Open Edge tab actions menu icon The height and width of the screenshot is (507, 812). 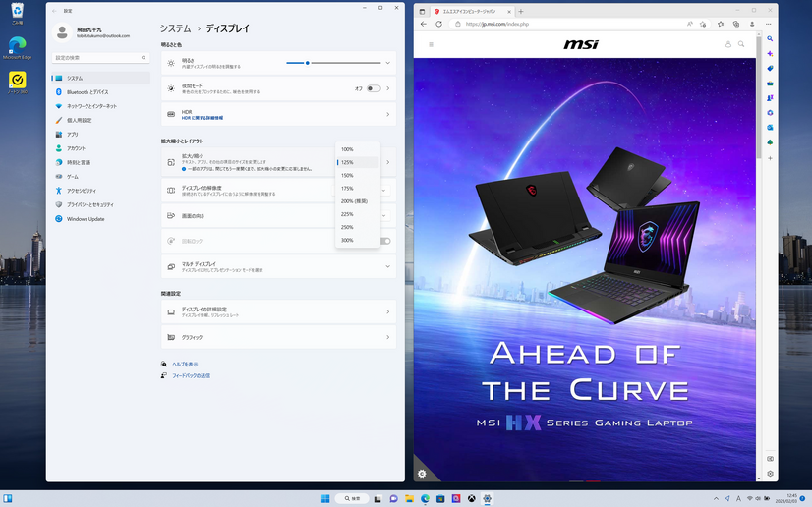pyautogui.click(x=422, y=12)
